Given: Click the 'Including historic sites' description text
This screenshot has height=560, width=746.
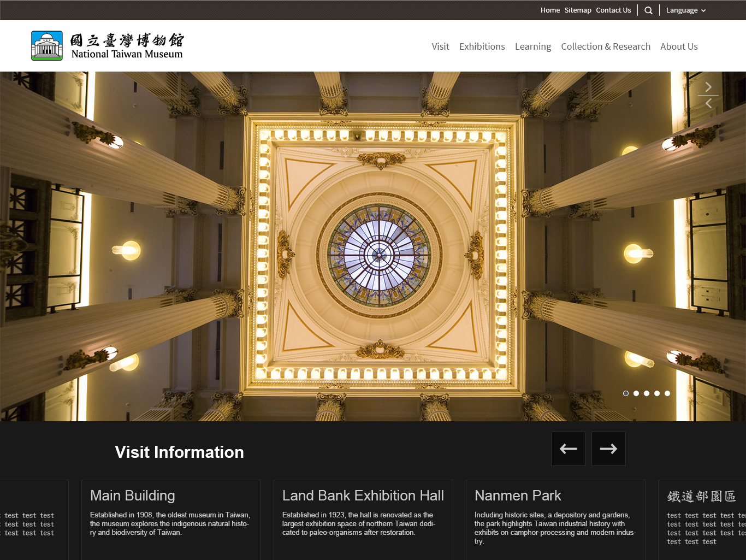Looking at the screenshot, I should click(555, 528).
